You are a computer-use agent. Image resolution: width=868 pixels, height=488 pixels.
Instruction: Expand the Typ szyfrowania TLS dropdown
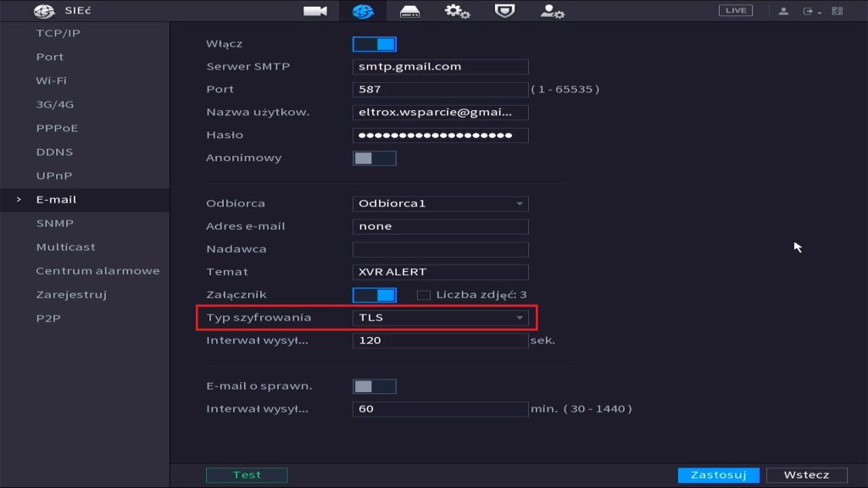tap(440, 318)
